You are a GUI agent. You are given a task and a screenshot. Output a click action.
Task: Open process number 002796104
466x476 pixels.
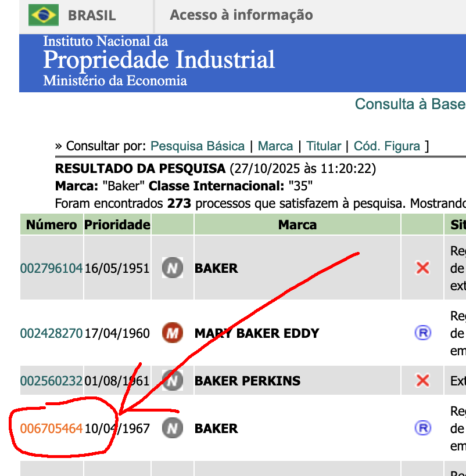click(51, 268)
